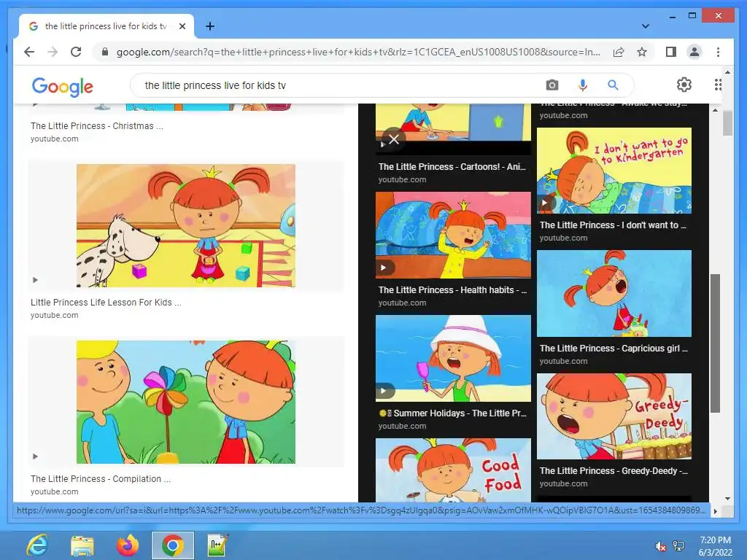Open the Google apps grid
The image size is (747, 560).
718,85
